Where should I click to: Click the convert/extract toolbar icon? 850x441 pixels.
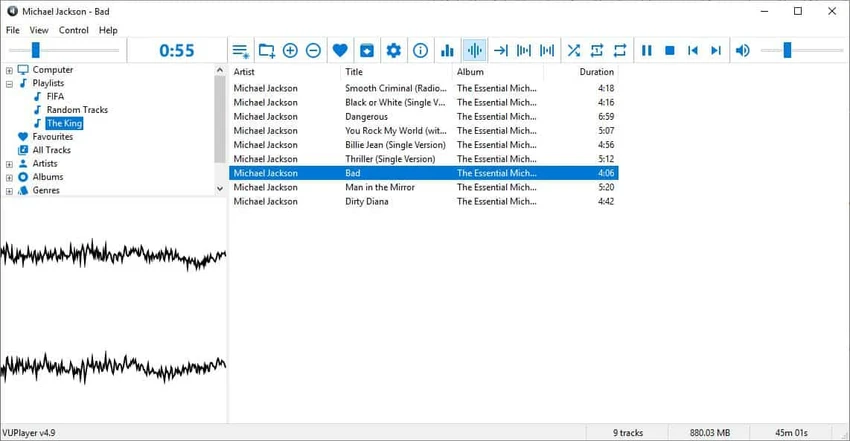(x=367, y=51)
